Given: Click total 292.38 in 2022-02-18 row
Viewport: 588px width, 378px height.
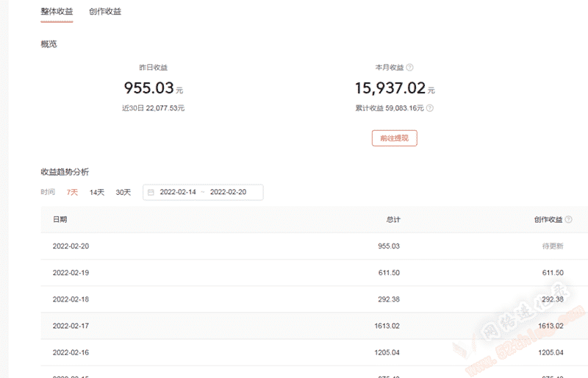Looking at the screenshot, I should tap(389, 299).
